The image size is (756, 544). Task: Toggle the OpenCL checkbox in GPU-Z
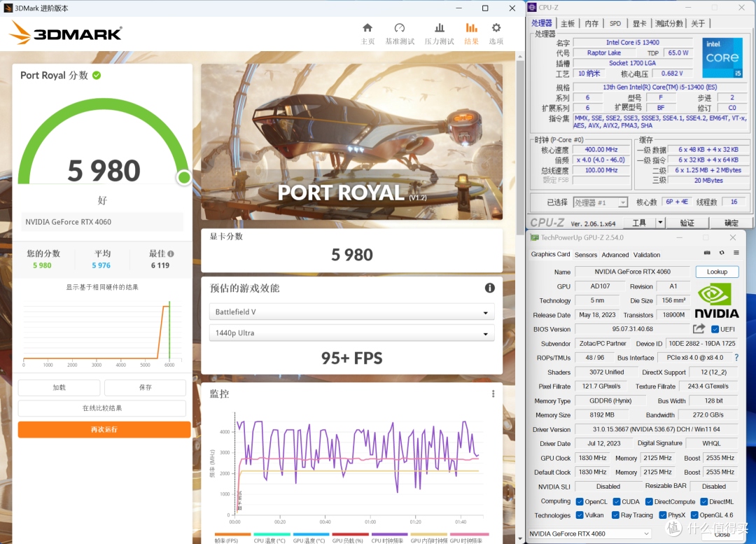pyautogui.click(x=580, y=501)
